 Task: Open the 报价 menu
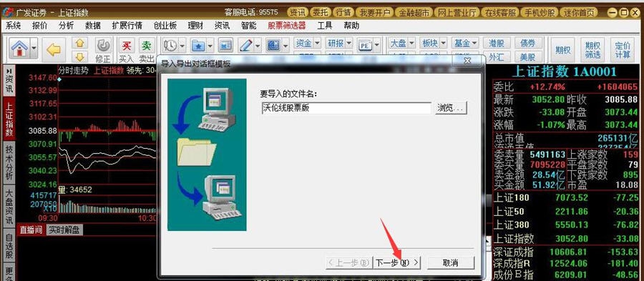40,26
